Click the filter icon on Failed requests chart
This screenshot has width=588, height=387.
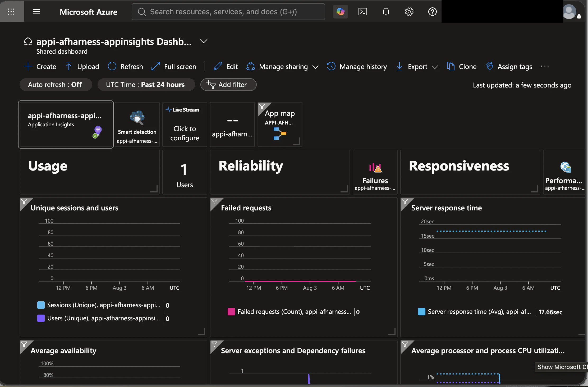click(x=215, y=202)
